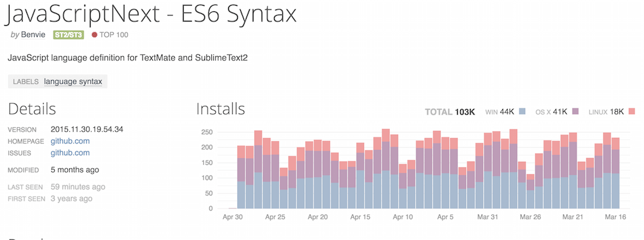Viewport: 644px width, 240px height.
Task: Open the github.com issues link
Action: pyautogui.click(x=70, y=152)
